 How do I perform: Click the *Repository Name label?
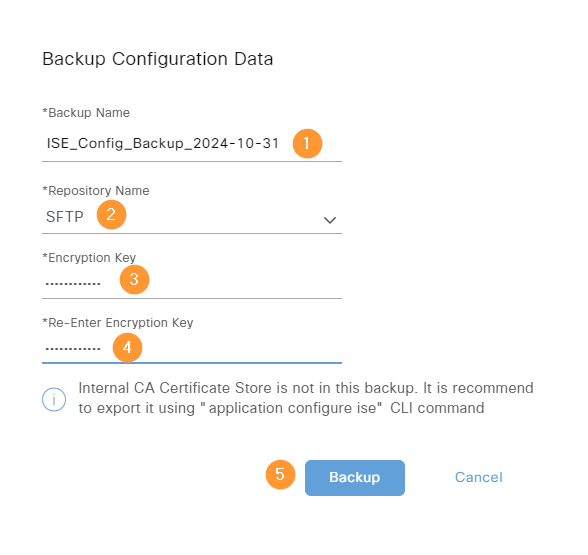click(x=96, y=191)
